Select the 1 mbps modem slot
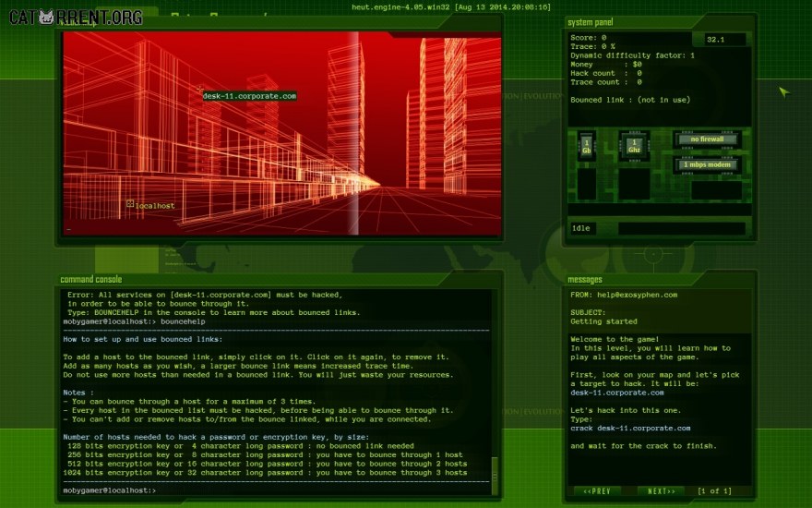This screenshot has height=508, width=812. [707, 164]
